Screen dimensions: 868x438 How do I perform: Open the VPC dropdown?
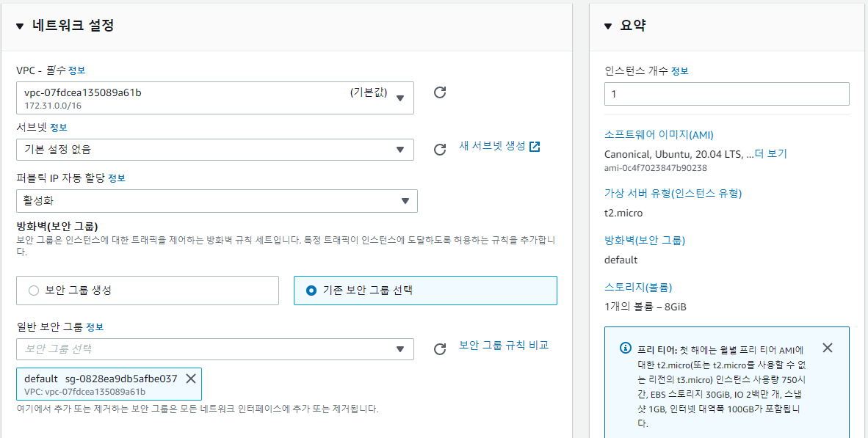[215, 98]
